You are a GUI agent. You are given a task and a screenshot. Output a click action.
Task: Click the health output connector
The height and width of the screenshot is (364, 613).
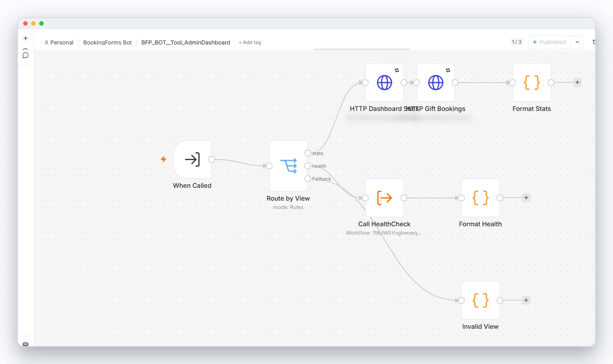[x=308, y=166]
